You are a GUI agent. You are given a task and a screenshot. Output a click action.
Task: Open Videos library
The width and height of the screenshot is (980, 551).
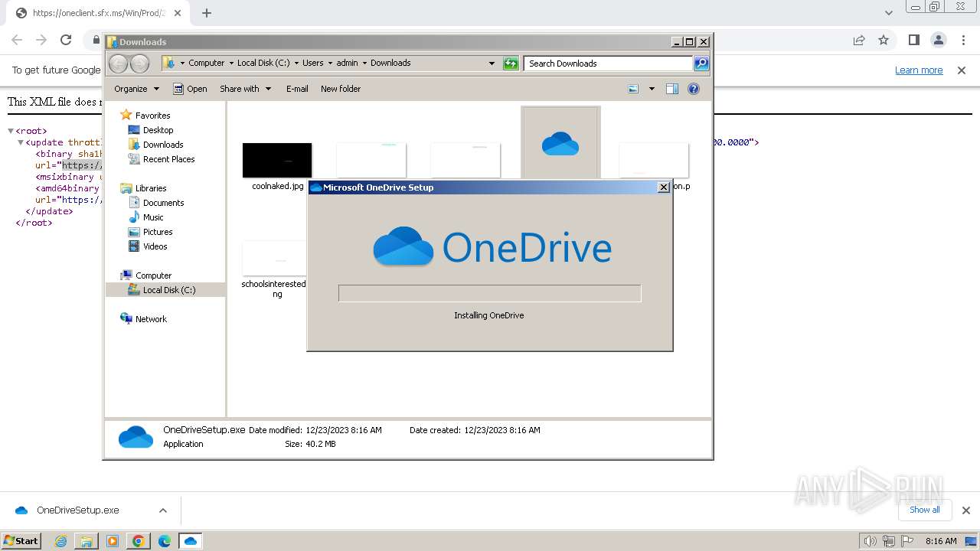(148, 246)
